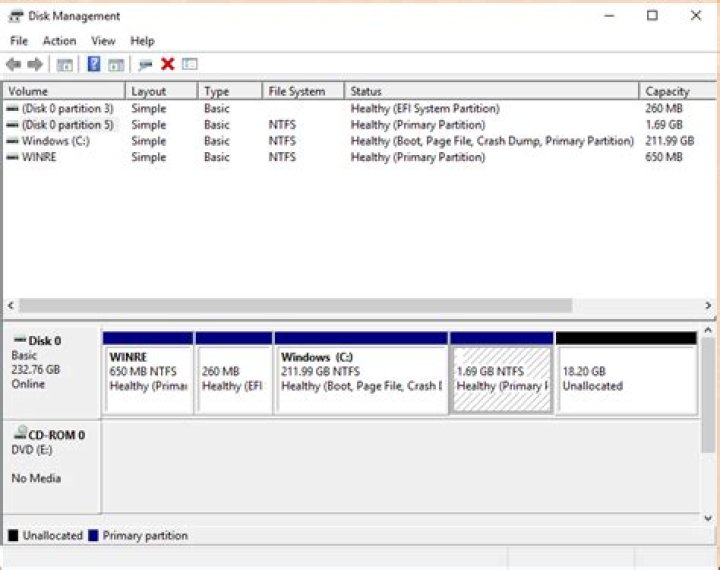Select hatched 1.69 GB NTFS partition block
This screenshot has height=570, width=720.
point(501,373)
